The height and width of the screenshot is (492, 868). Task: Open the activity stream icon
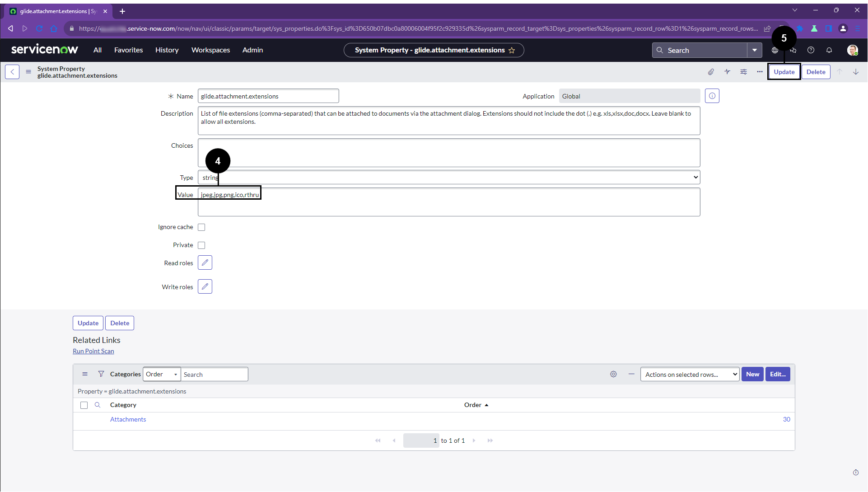727,72
